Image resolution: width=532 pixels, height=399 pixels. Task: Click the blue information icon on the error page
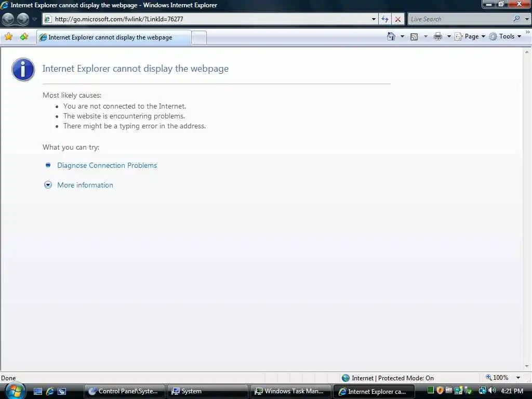point(23,69)
